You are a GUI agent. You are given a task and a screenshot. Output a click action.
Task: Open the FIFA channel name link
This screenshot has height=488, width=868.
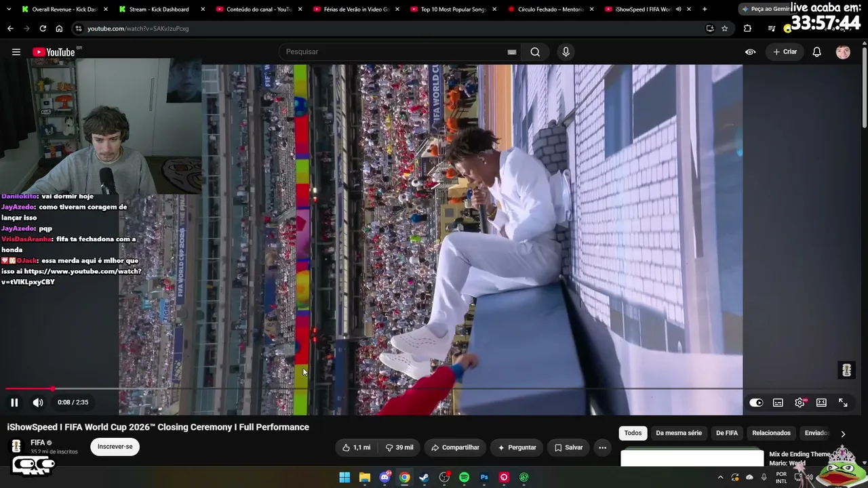click(x=37, y=443)
